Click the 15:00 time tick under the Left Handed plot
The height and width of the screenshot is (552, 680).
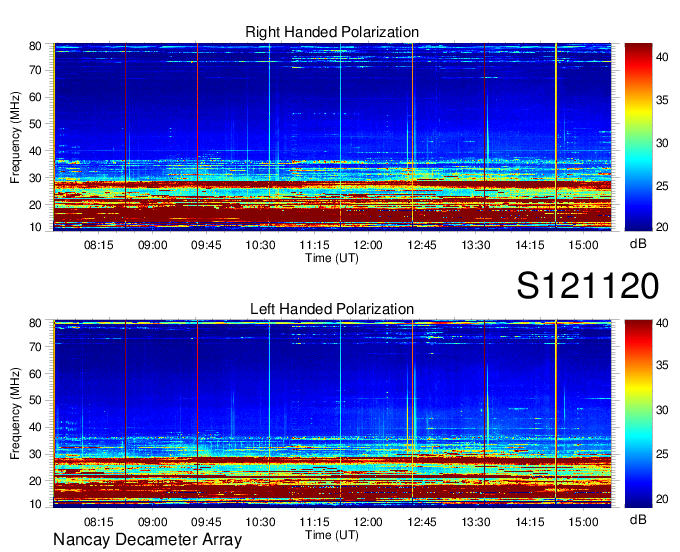584,522
